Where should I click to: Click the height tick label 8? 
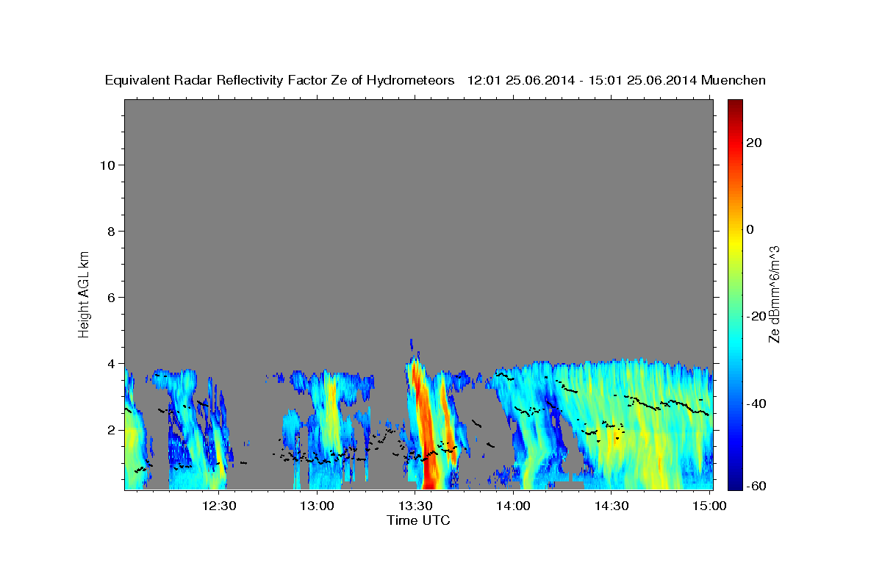click(x=112, y=231)
